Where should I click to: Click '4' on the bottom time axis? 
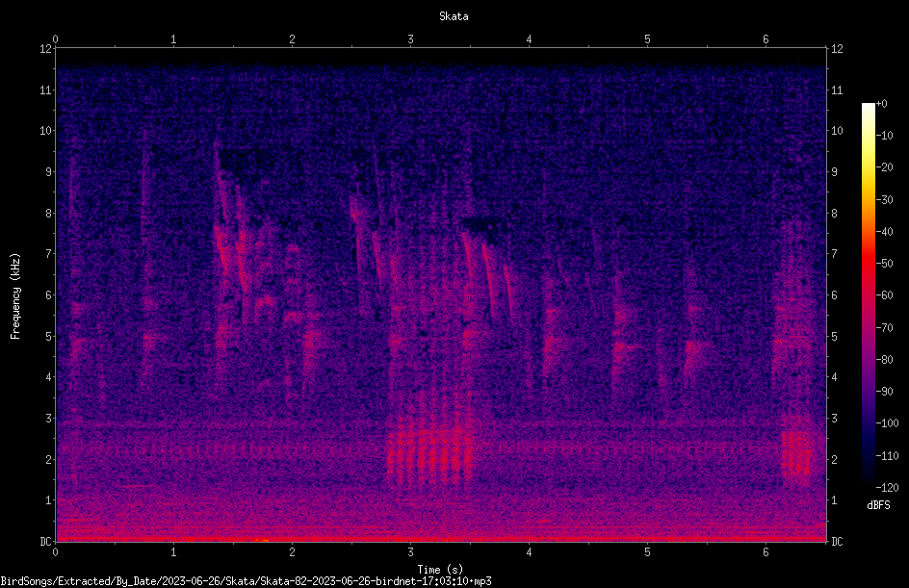(529, 552)
